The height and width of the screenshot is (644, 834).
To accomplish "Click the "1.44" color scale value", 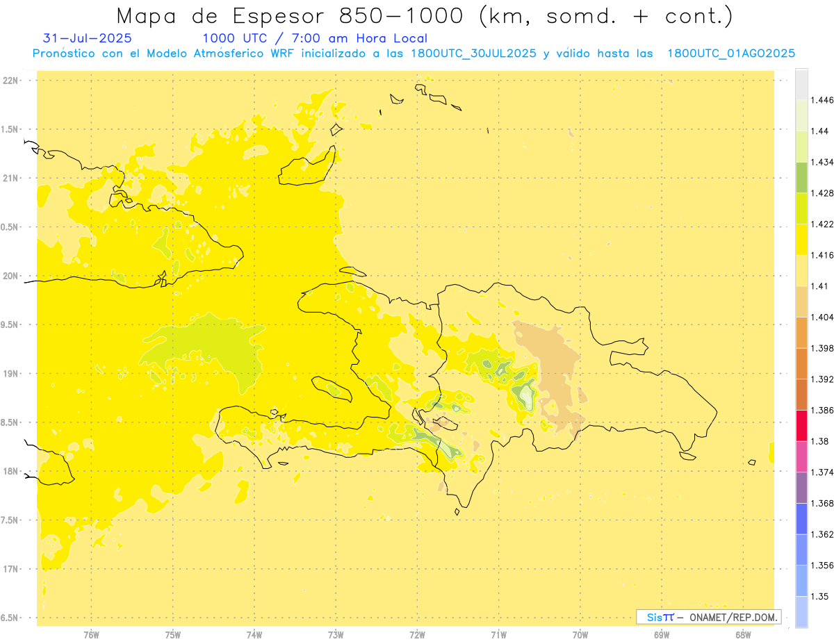I will pyautogui.click(x=821, y=131).
